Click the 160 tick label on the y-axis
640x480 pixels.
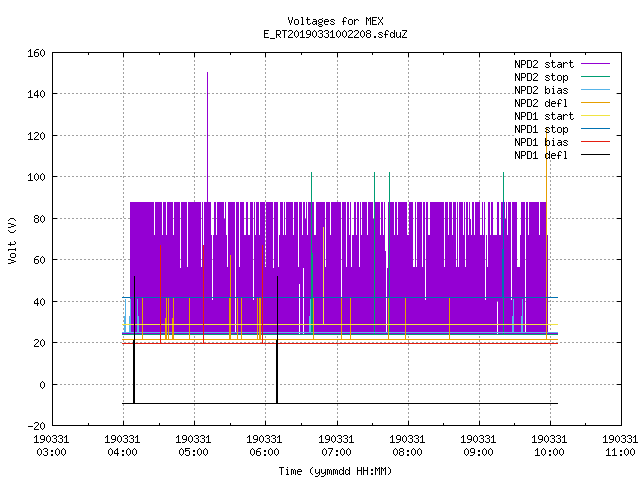(x=36, y=53)
